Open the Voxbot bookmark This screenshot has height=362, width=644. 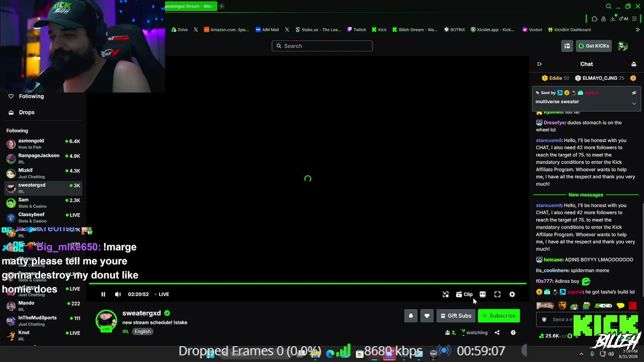[x=532, y=30]
